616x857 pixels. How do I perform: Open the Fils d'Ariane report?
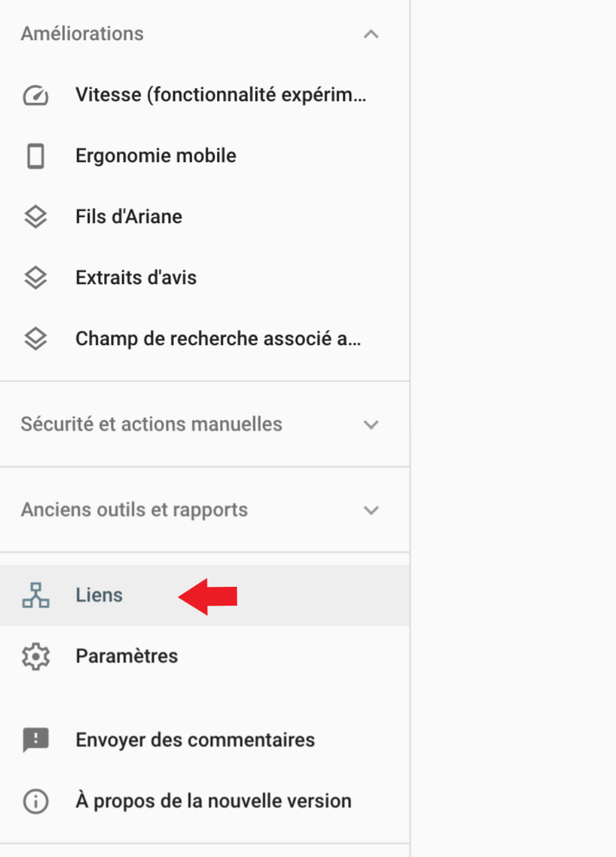pos(128,217)
